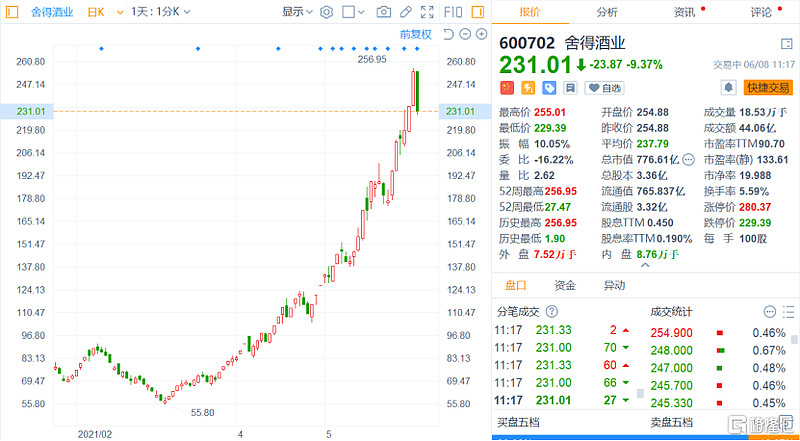Viewport: 800px width, 441px height.
Task: Expand the 日K period dropdown arrow
Action: coord(120,12)
